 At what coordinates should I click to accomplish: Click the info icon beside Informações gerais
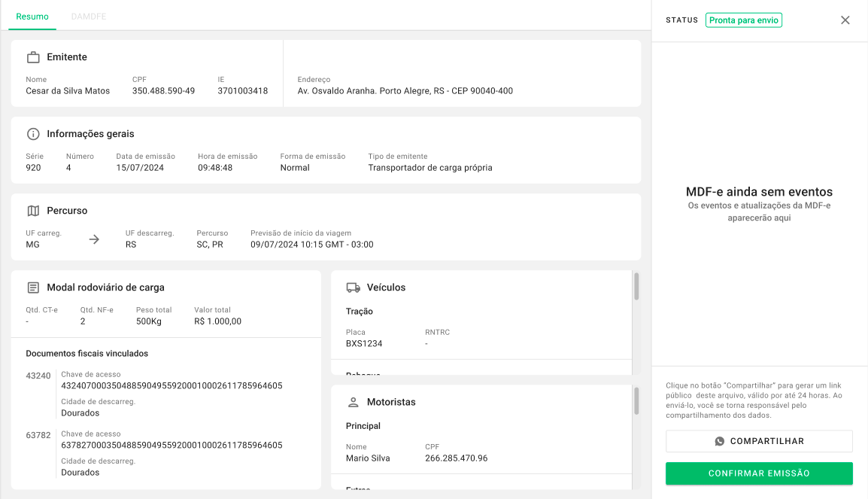click(33, 134)
